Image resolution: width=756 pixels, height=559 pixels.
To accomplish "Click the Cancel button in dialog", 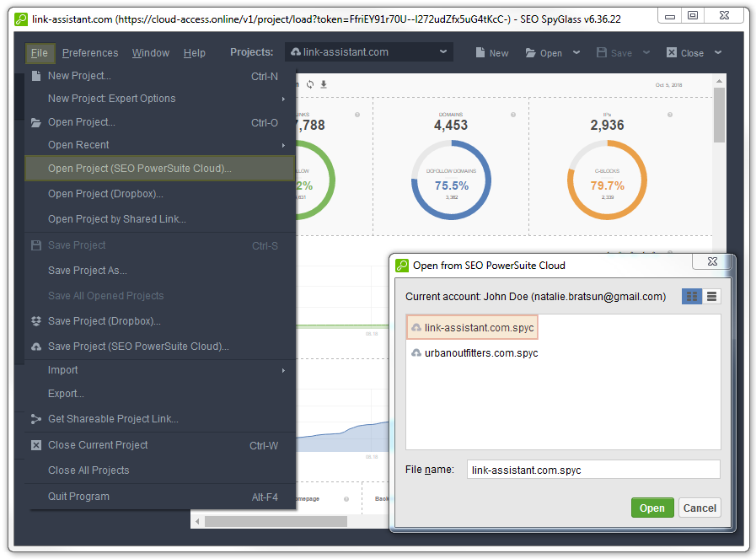I will [x=700, y=508].
